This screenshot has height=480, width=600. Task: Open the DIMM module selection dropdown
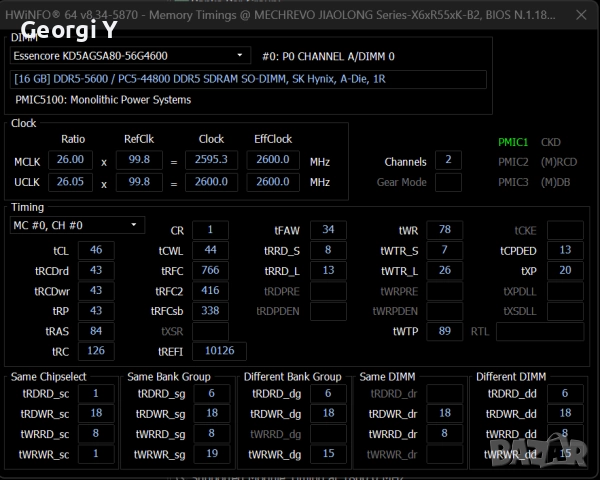tap(130, 56)
